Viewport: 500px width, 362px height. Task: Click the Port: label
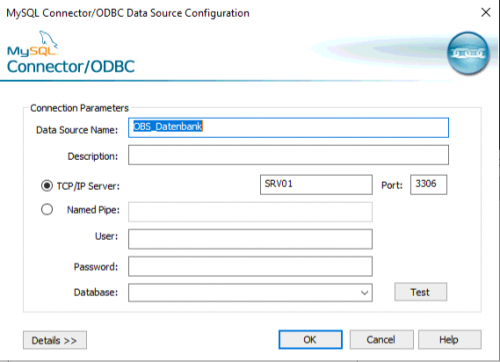tap(392, 185)
